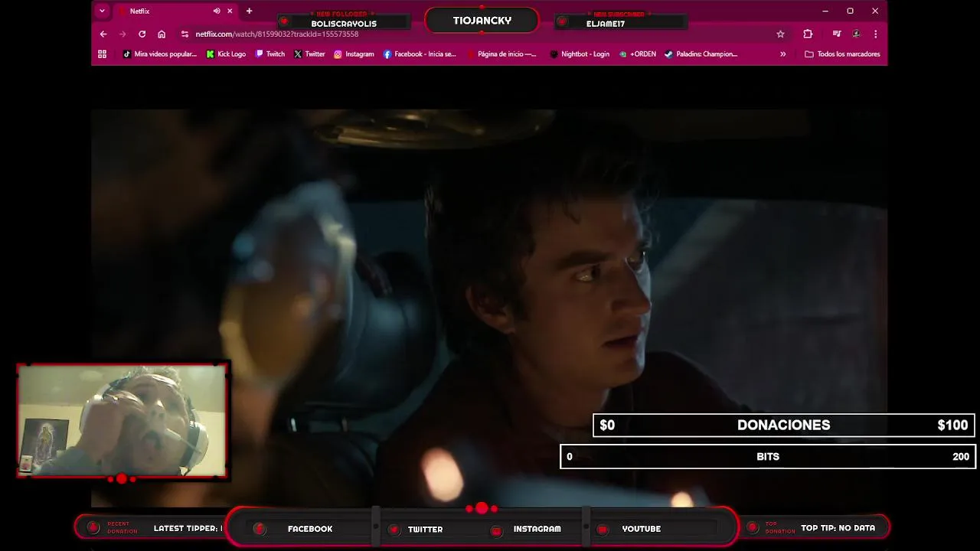Image resolution: width=980 pixels, height=551 pixels.
Task: Open TikTok 'Mira videos popular...' bookmark
Action: pos(160,54)
